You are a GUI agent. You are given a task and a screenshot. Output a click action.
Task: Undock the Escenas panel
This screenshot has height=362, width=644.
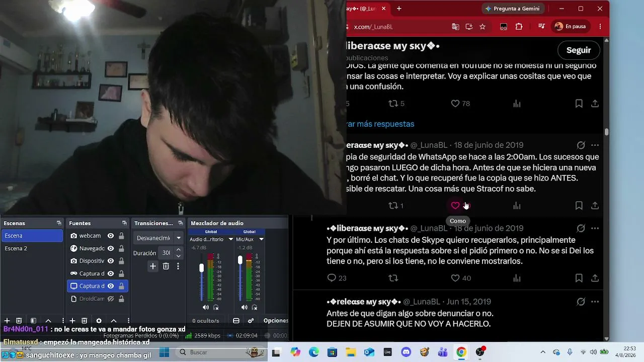click(x=59, y=223)
